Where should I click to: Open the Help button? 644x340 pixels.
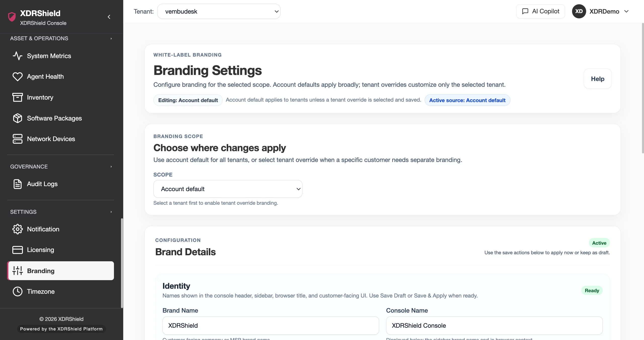tap(598, 79)
